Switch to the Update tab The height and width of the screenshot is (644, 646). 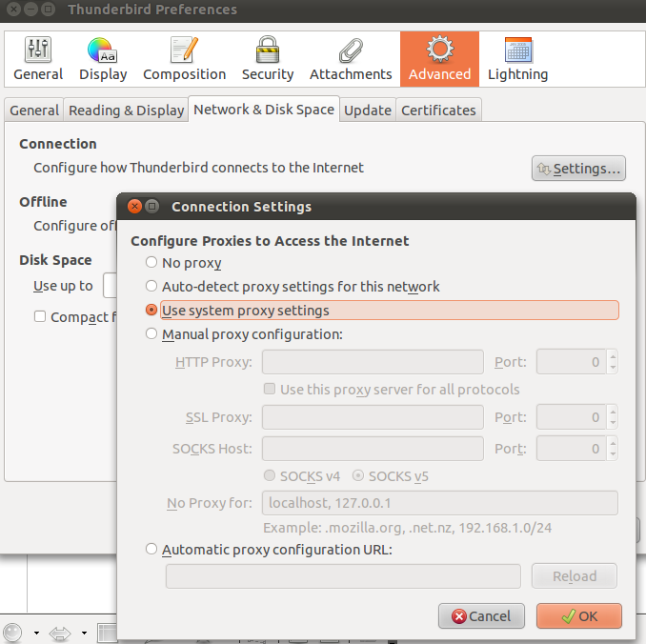coord(368,111)
